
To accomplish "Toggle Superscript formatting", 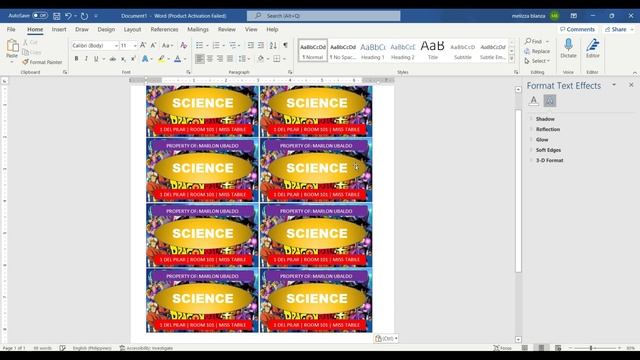I will pyautogui.click(x=133, y=59).
